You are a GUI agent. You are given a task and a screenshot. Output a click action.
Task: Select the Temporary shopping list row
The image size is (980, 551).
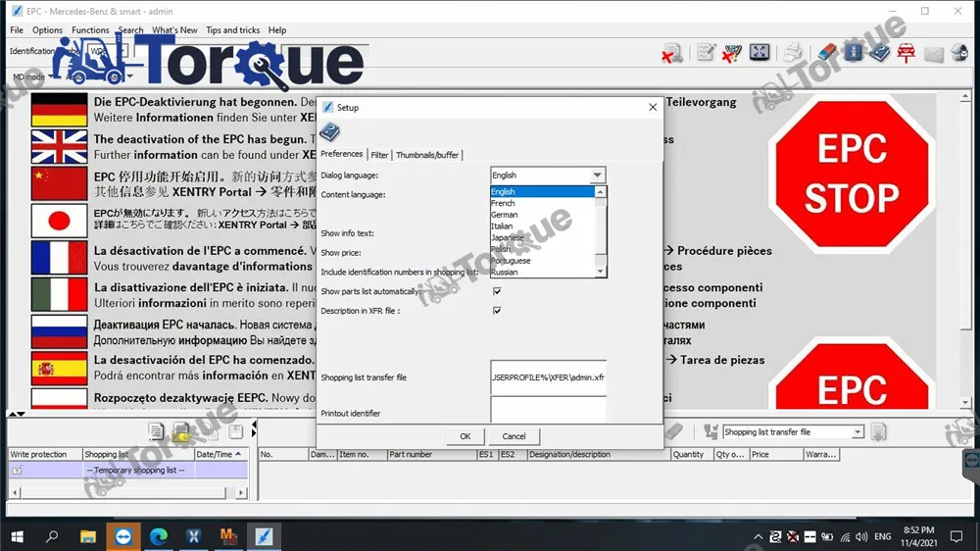tap(128, 471)
